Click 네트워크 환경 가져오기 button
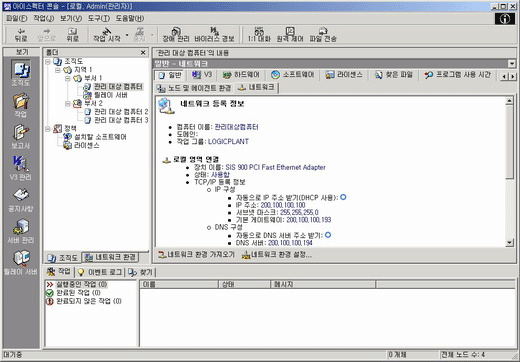Viewport: 520px width, 362px height. [x=196, y=255]
